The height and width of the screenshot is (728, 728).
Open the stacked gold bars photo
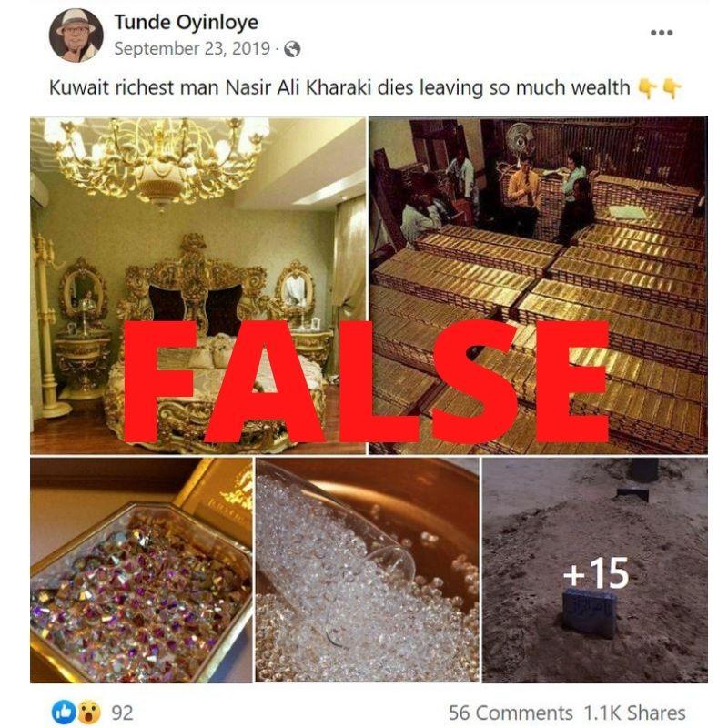(x=538, y=286)
